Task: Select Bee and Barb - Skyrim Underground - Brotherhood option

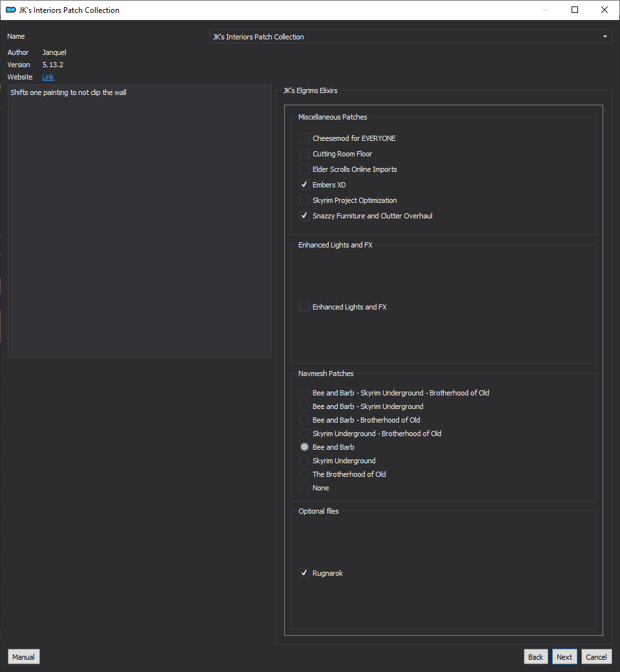Action: click(304, 393)
